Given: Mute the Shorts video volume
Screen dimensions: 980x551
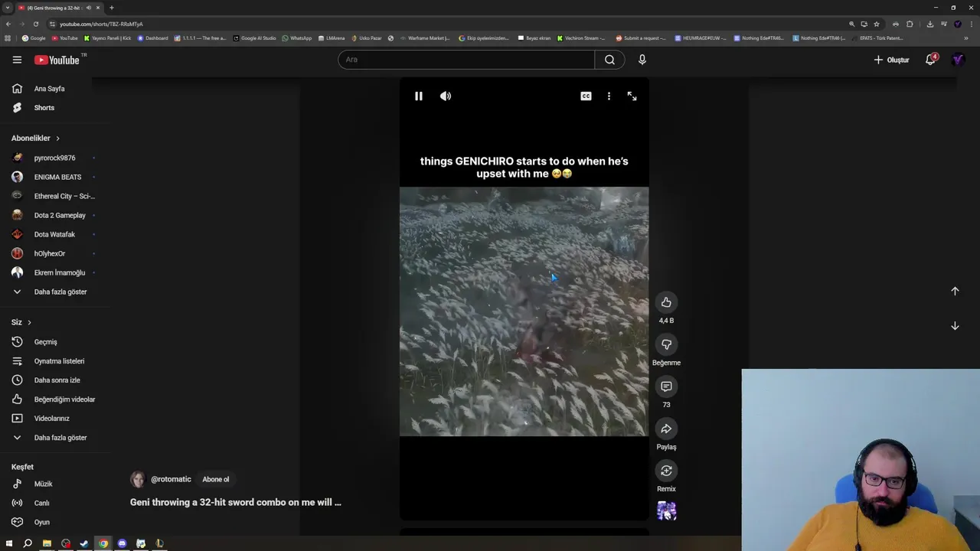Looking at the screenshot, I should tap(446, 96).
